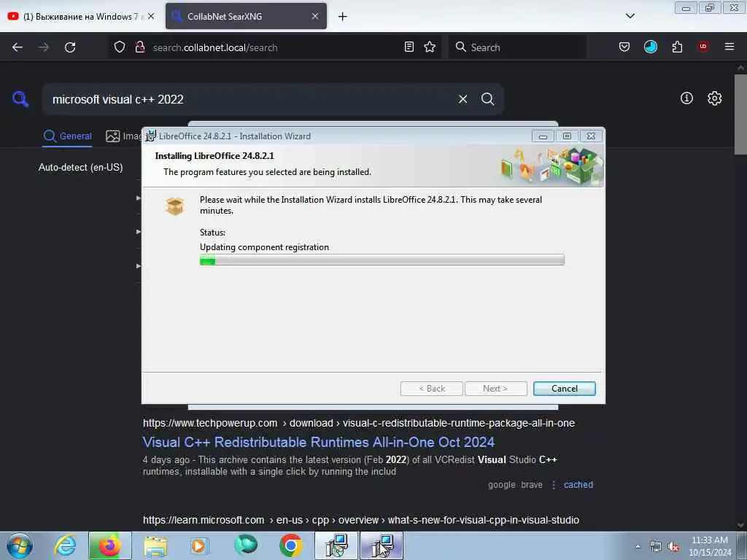747x560 pixels.
Task: Open the list all tabs dropdown
Action: [630, 16]
